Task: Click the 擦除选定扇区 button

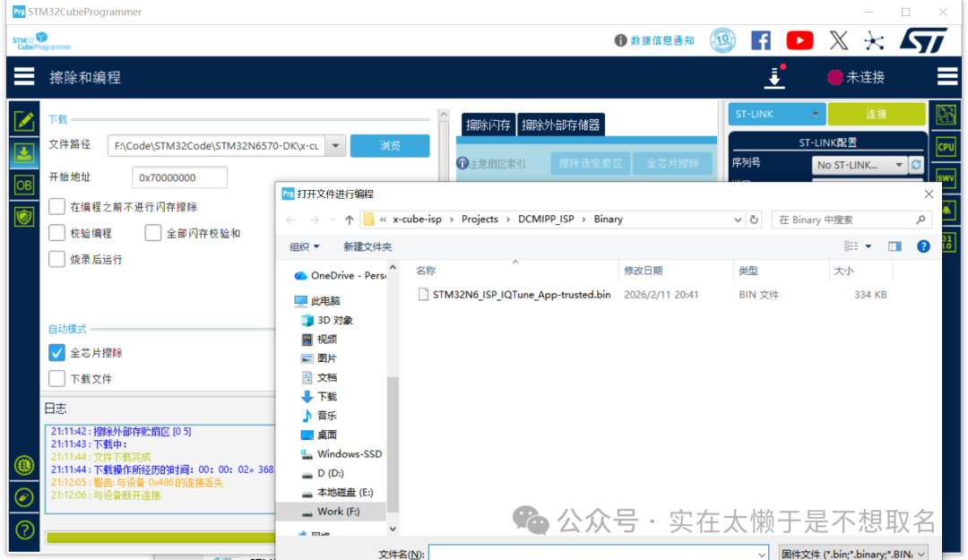Action: click(x=590, y=163)
